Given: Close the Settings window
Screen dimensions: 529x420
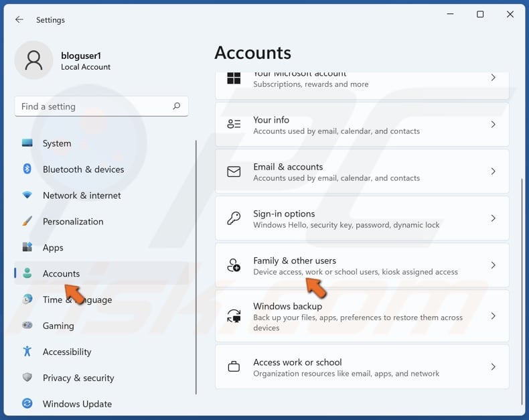Looking at the screenshot, I should tap(510, 14).
